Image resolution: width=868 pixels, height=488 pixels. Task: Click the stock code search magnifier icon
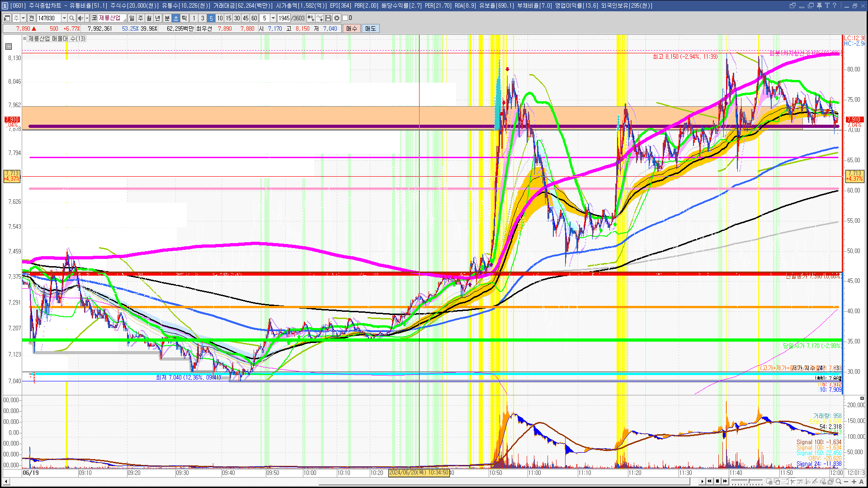(71, 18)
